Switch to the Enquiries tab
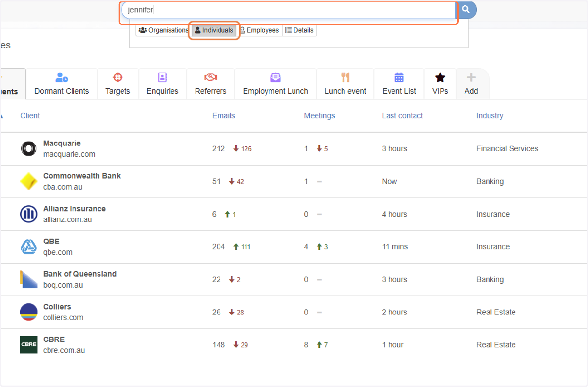Image resolution: width=588 pixels, height=387 pixels. tap(163, 84)
